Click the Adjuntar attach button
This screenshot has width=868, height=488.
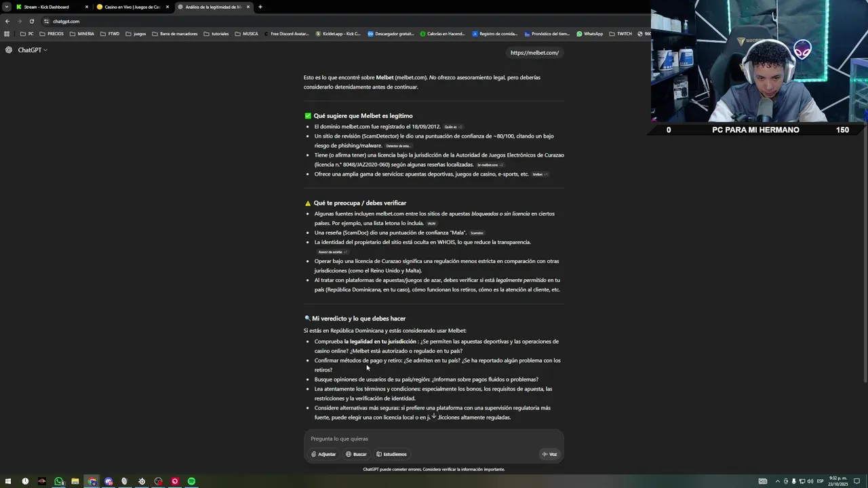(323, 454)
